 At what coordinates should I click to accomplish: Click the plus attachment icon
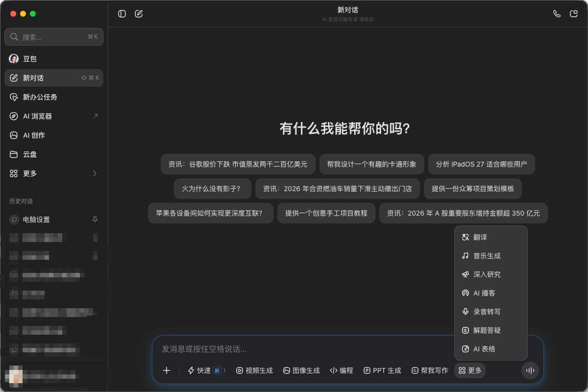(167, 370)
